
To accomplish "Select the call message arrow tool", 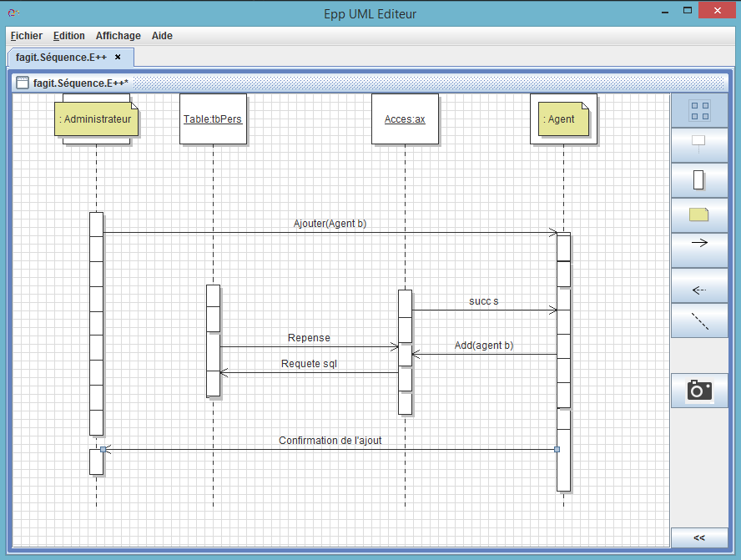I will [699, 250].
